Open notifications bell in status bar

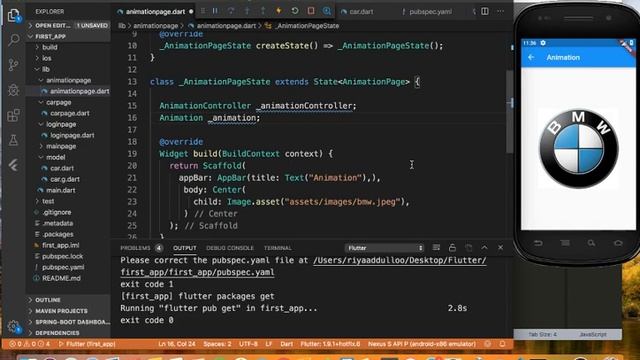pos(502,344)
